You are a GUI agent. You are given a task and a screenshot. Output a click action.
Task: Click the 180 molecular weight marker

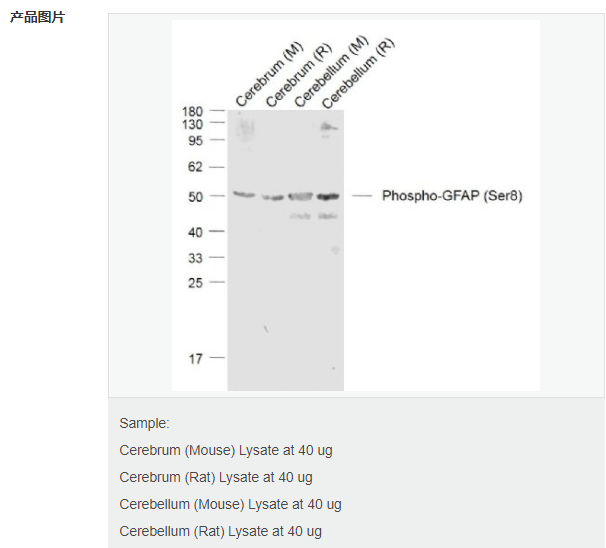tap(192, 112)
